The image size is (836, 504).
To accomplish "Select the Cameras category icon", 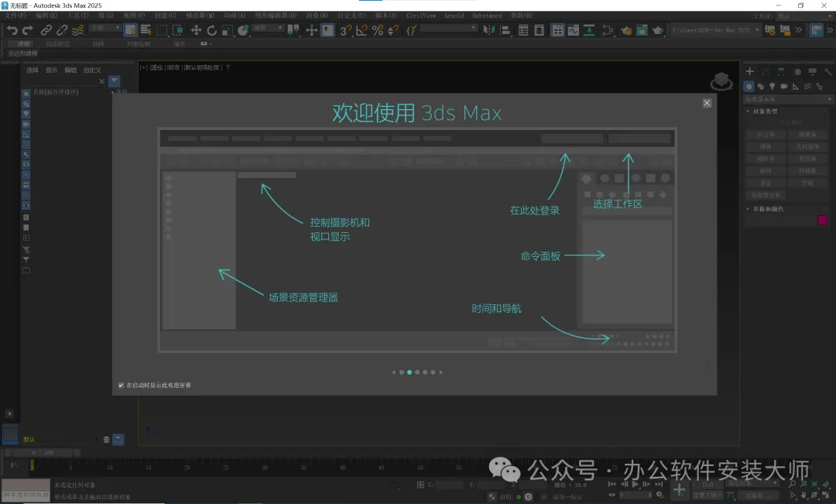I will [x=783, y=86].
